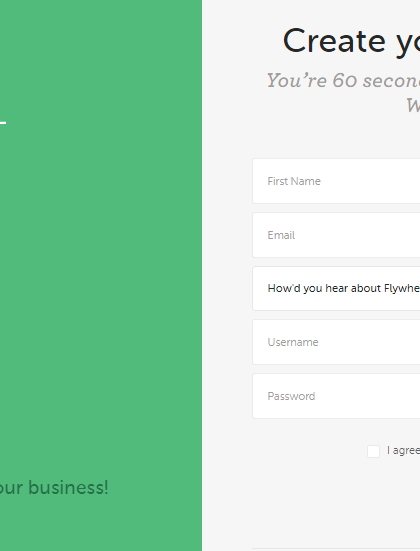
Task: Select the Email text box
Action: point(336,235)
